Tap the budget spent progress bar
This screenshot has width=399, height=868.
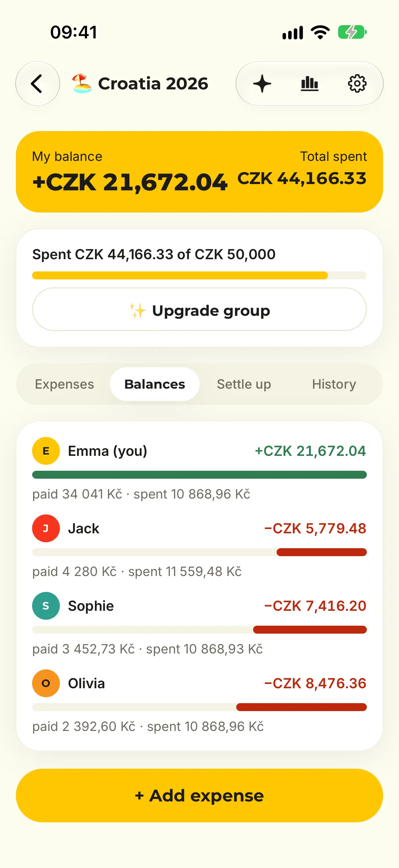pyautogui.click(x=199, y=275)
